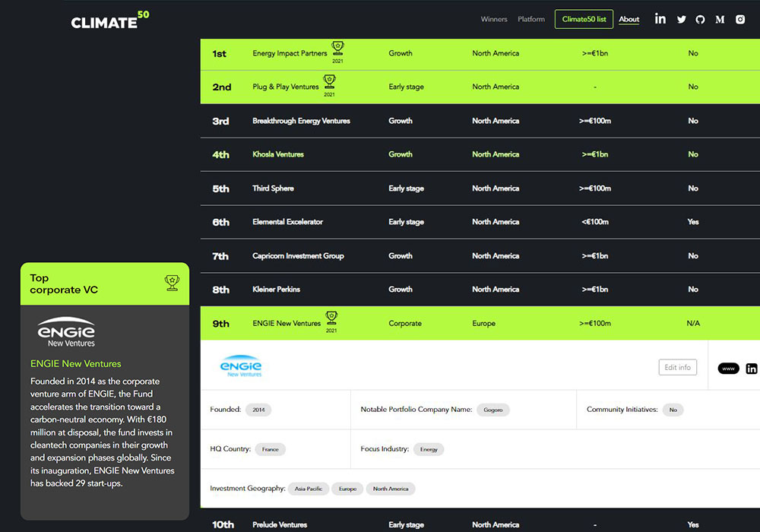
Task: Click the Climate50 logo
Action: pos(110,21)
